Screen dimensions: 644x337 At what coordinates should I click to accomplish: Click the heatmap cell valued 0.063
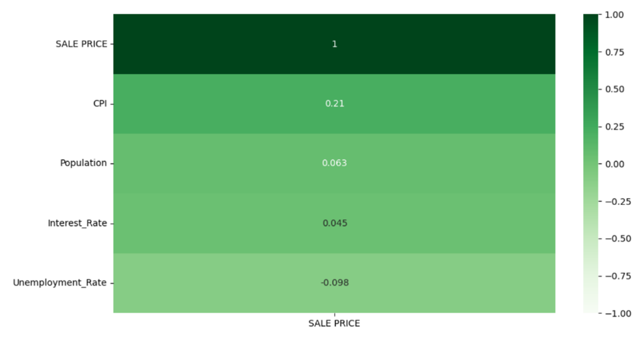pos(334,163)
